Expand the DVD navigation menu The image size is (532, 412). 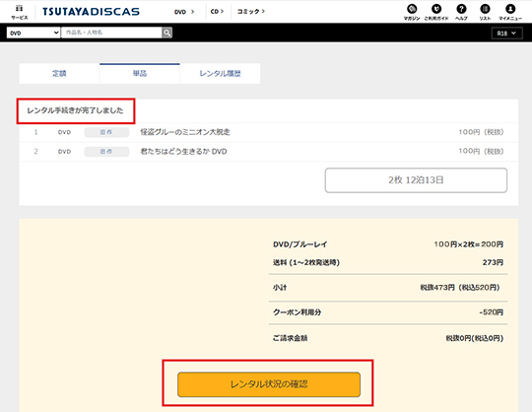pos(184,12)
